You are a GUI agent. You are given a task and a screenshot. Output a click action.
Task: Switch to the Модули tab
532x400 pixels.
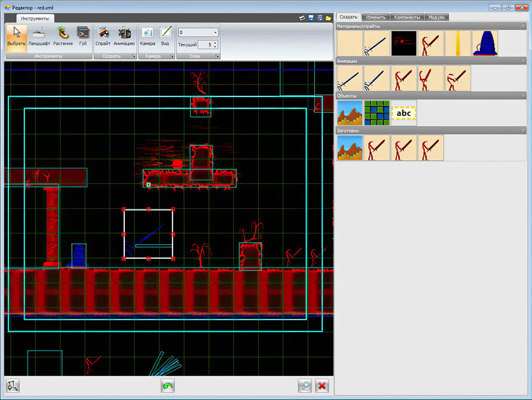(436, 17)
